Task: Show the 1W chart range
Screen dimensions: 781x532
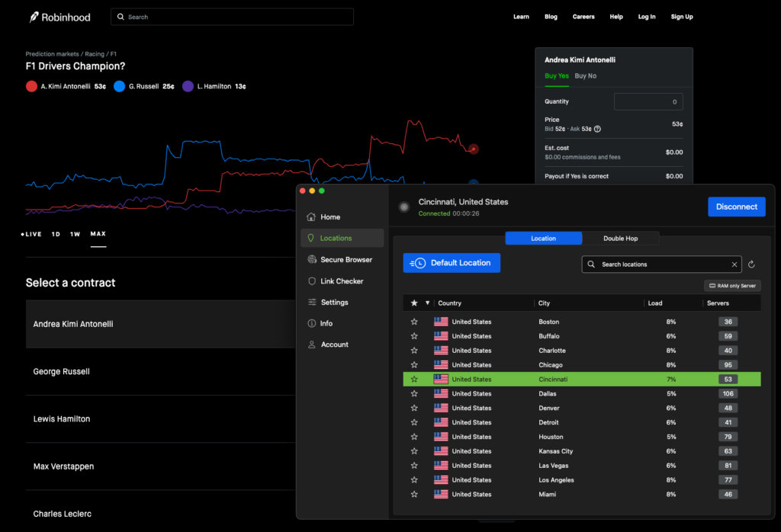Action: pyautogui.click(x=76, y=234)
